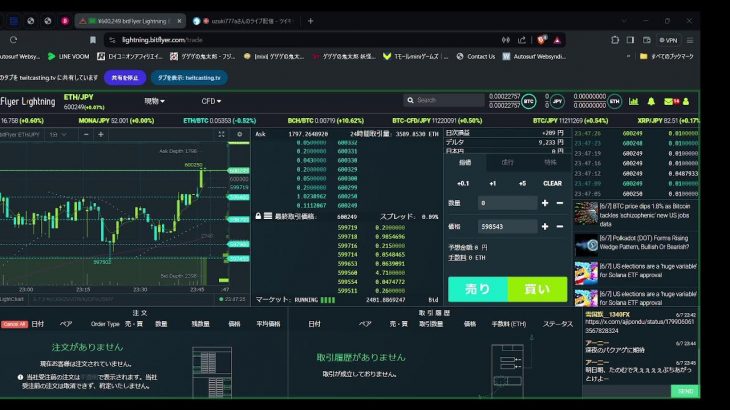The image size is (730, 410).
Task: Switch to the 成行 market order tab
Action: (x=508, y=161)
